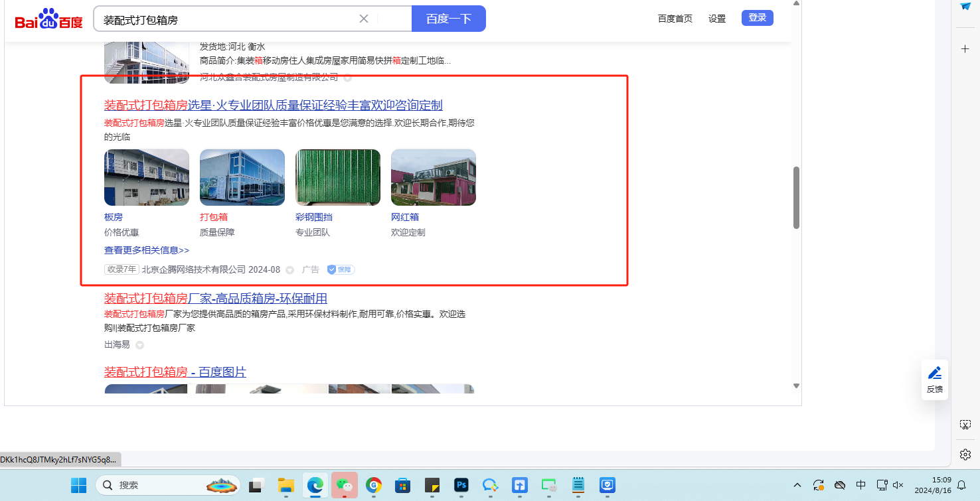Image resolution: width=980 pixels, height=501 pixels.
Task: Open the 彩钢围挡 green fence thumbnail
Action: pyautogui.click(x=338, y=178)
